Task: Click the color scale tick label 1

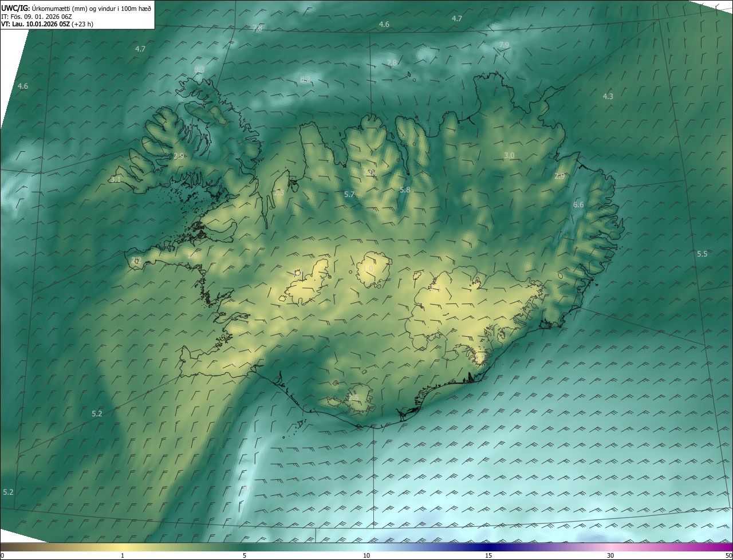Action: coord(123,556)
